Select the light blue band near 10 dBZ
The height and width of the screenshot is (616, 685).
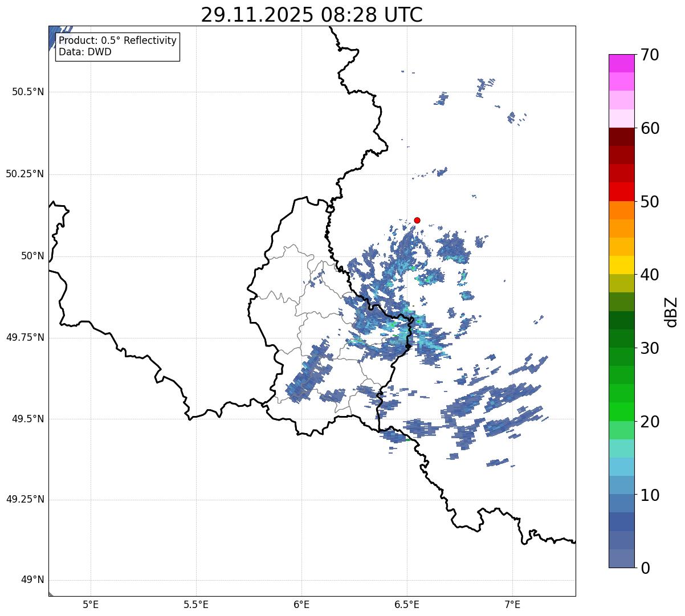622,485
